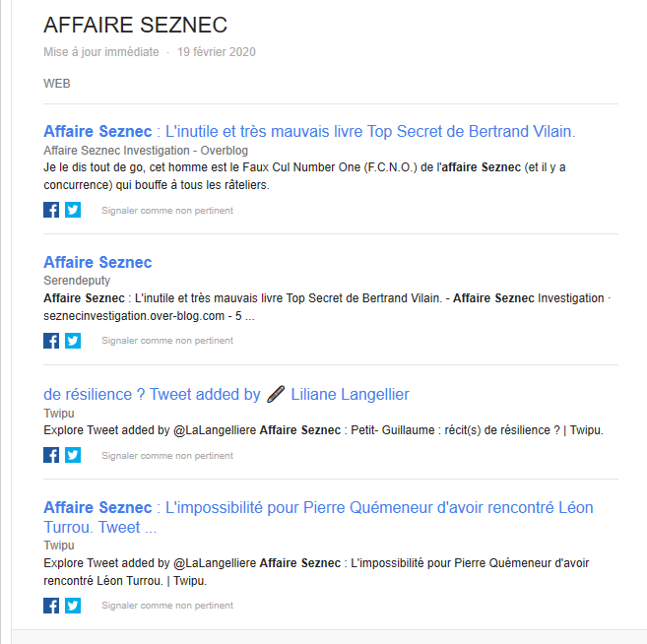Click the AFFAIRE SEZNEC alert title
Viewport: 647px width, 644px height.
tap(135, 25)
